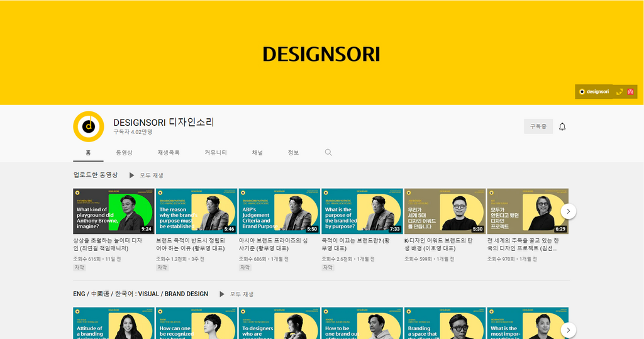This screenshot has width=644, height=339.
Task: Click the notification bell icon
Action: point(562,126)
